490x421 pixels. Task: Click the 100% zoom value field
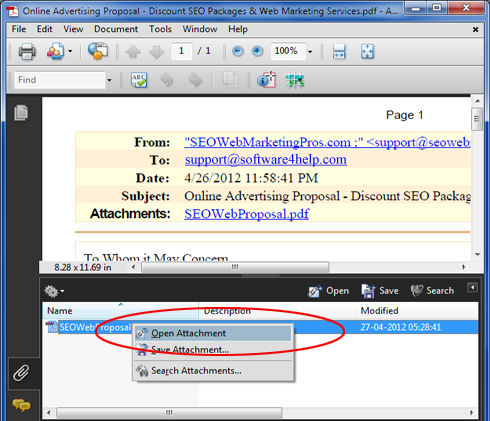point(288,51)
